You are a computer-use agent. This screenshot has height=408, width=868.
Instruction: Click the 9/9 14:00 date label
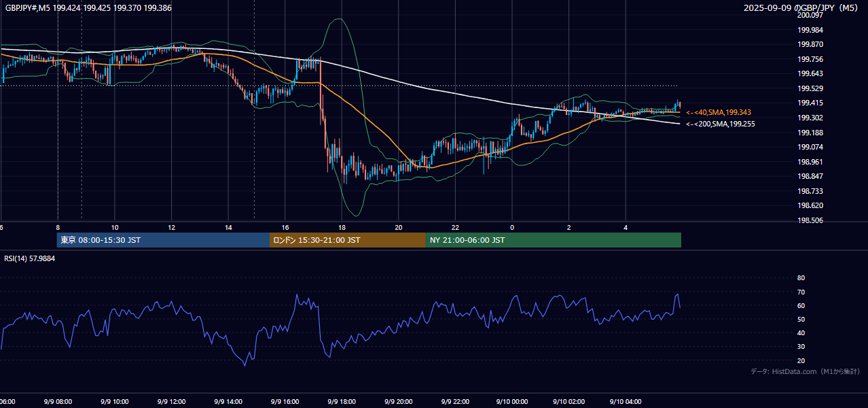pyautogui.click(x=228, y=402)
